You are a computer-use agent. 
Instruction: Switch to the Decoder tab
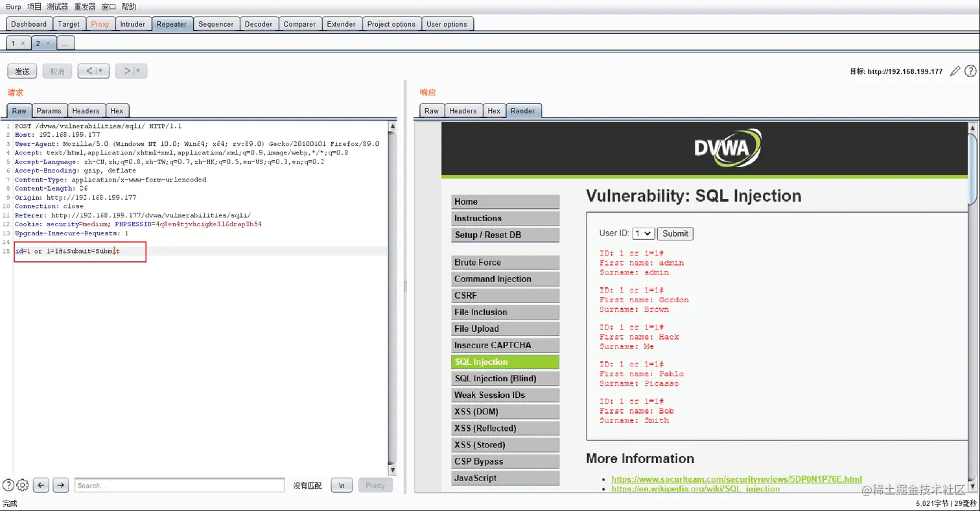coord(259,24)
